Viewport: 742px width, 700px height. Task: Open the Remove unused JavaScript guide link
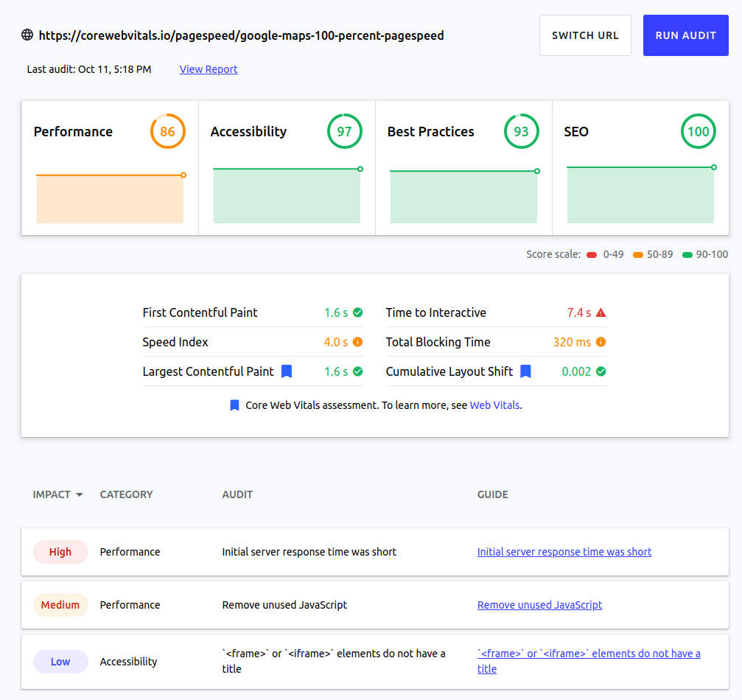[x=539, y=605]
